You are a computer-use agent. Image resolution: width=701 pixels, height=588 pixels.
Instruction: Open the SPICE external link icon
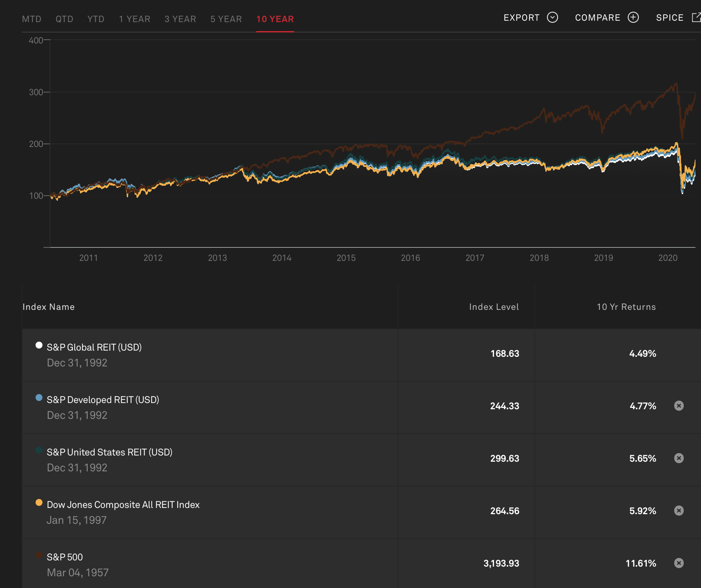point(697,17)
